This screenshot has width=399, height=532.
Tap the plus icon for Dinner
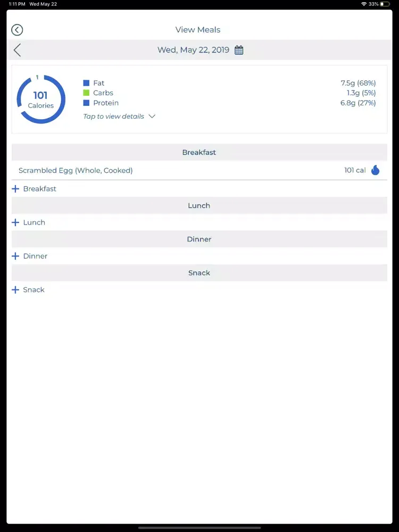tap(15, 256)
